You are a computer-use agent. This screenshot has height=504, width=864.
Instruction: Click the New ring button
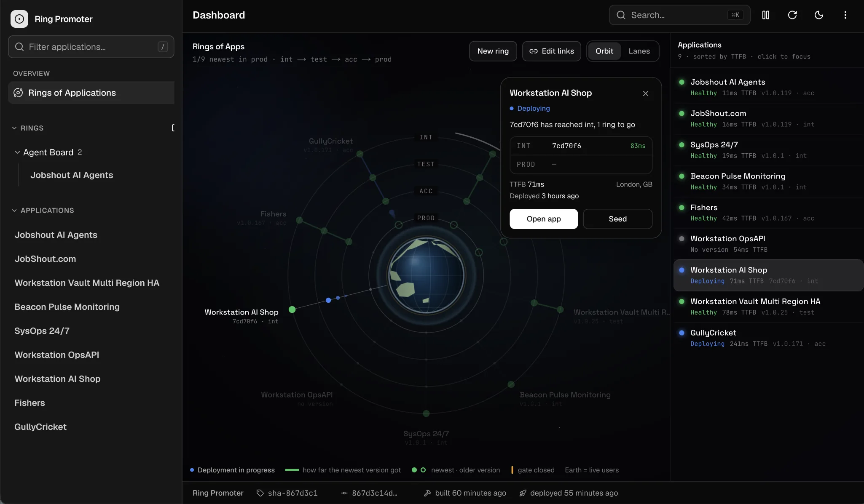tap(493, 51)
